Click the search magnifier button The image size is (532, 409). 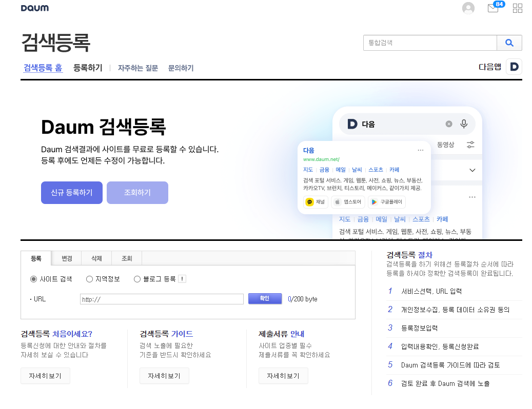[509, 43]
